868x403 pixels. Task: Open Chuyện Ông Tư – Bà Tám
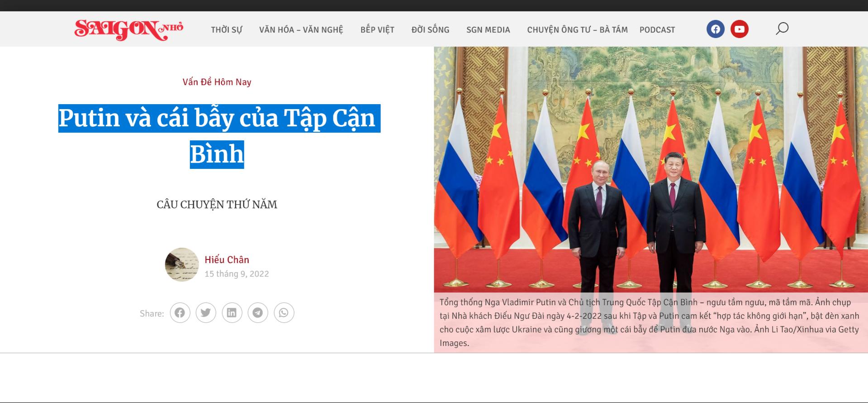tap(577, 30)
